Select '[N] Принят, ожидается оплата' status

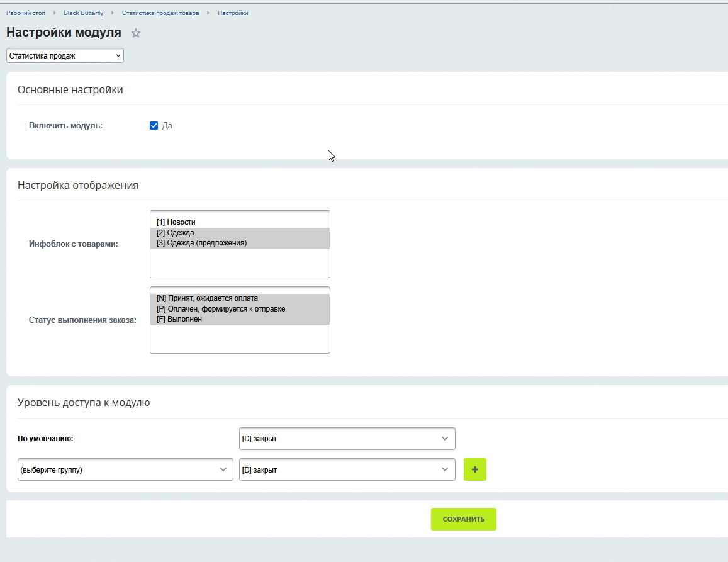207,298
